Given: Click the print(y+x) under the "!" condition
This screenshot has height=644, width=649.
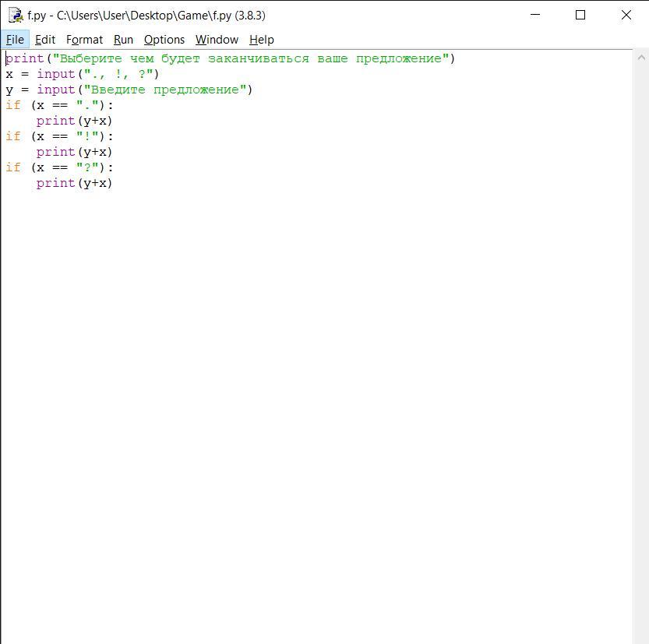Looking at the screenshot, I should click(74, 152).
